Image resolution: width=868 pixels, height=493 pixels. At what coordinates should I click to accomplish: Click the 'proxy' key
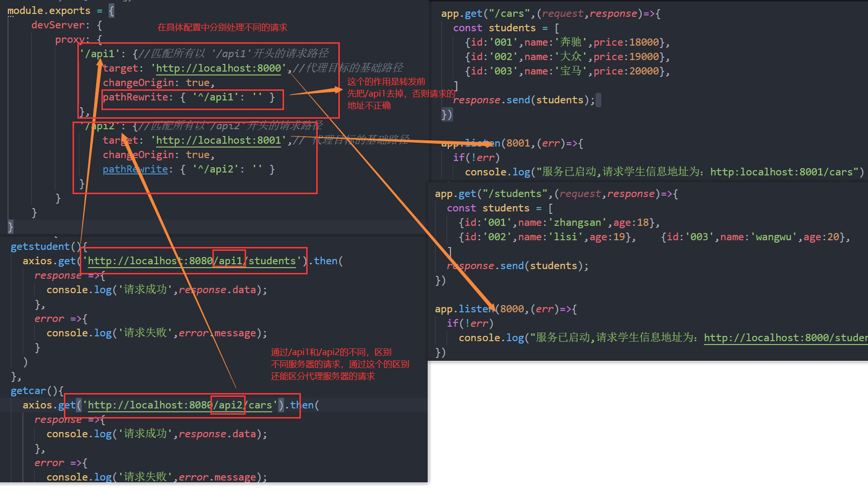(70, 39)
